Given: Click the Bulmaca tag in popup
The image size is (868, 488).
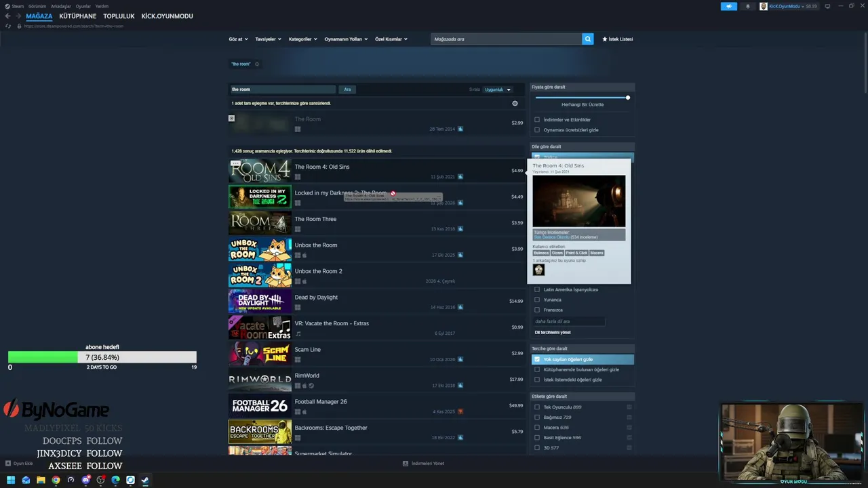Looking at the screenshot, I should [541, 253].
